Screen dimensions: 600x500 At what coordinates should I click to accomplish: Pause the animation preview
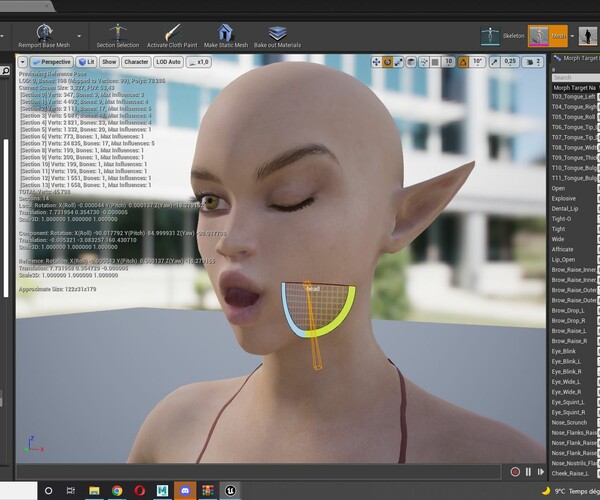tap(528, 472)
